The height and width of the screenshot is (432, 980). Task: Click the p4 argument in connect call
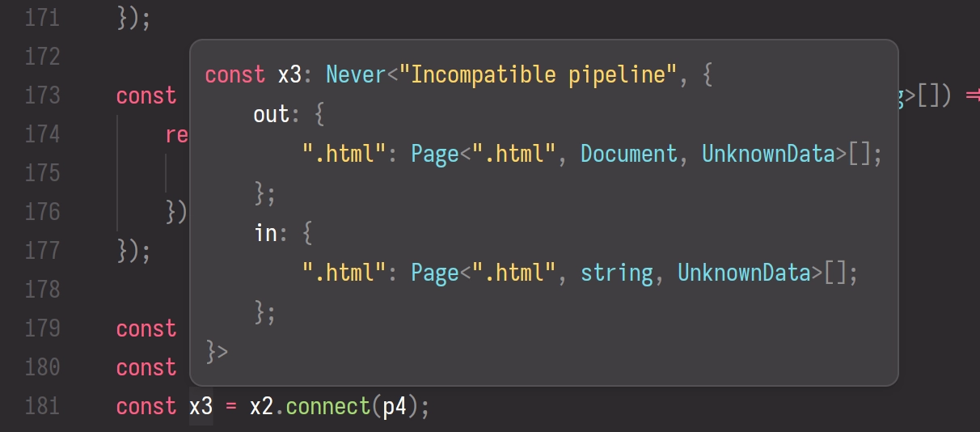[395, 407]
